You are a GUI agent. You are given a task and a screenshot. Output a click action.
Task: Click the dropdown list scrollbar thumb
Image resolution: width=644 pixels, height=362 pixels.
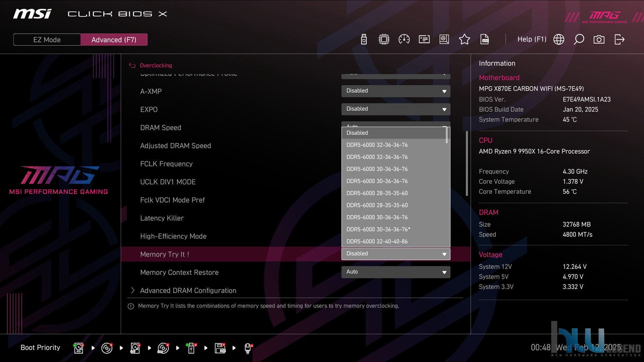click(447, 135)
